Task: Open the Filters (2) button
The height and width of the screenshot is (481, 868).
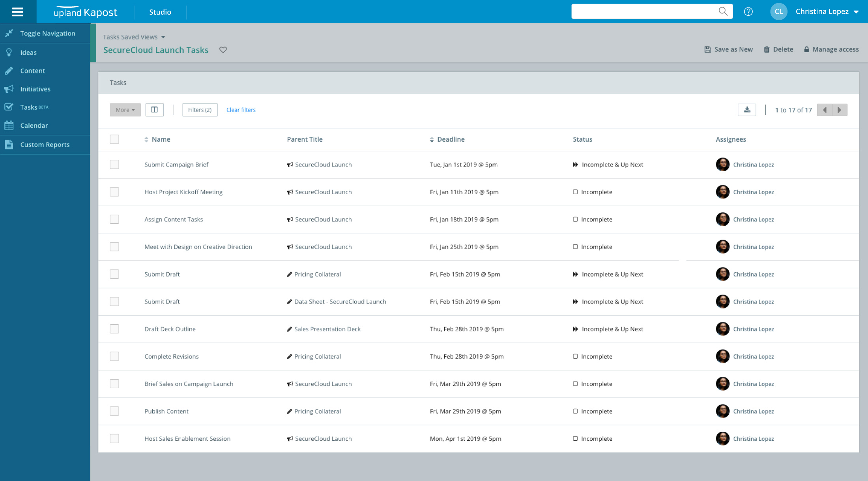Action: coord(200,110)
